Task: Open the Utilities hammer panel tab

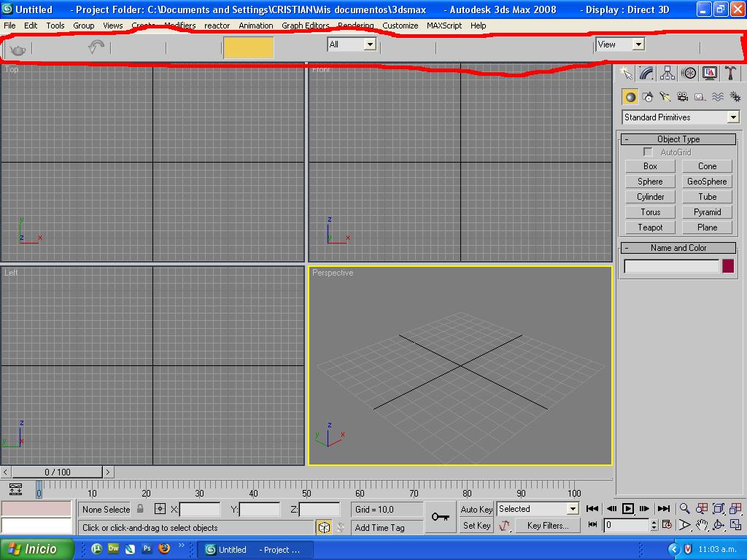Action: pyautogui.click(x=730, y=74)
